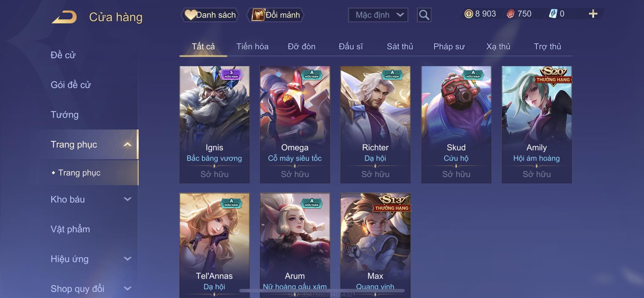
Task: Tap the plus icon to add currency
Action: (593, 14)
